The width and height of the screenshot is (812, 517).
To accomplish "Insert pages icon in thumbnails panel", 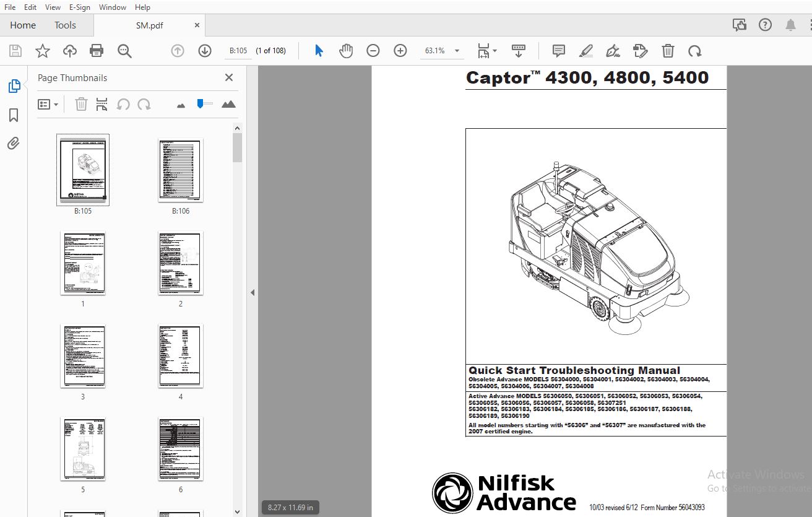I will (102, 104).
